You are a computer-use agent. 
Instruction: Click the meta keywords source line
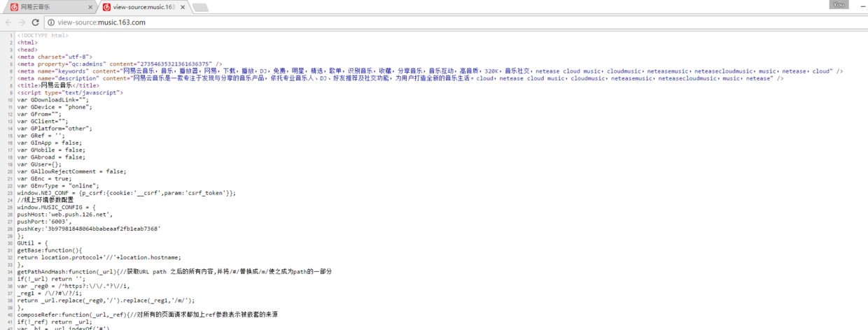pyautogui.click(x=430, y=71)
